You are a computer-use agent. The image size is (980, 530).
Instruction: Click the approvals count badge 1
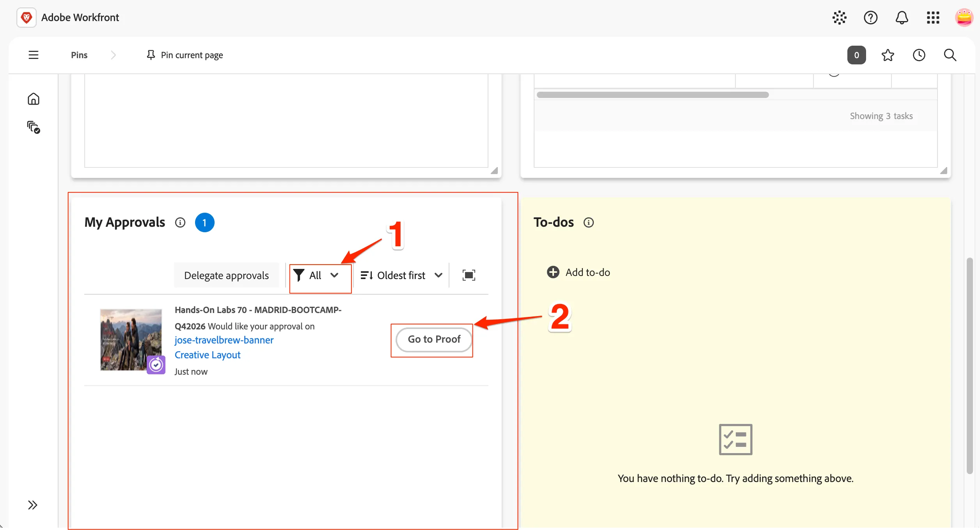204,222
